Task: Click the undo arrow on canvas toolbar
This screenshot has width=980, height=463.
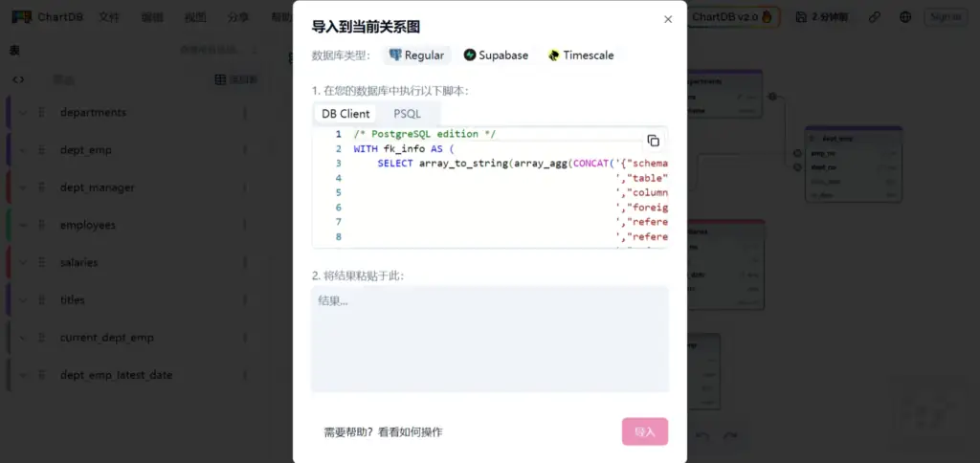Action: tap(702, 435)
